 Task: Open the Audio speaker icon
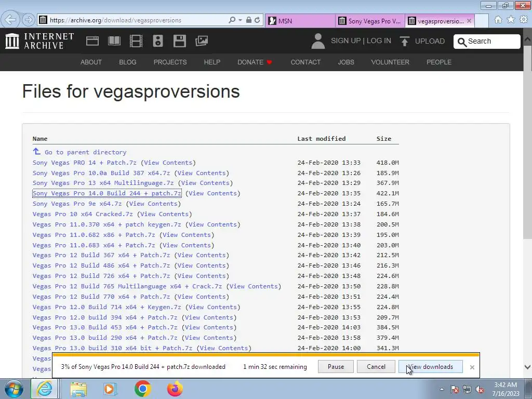pyautogui.click(x=158, y=41)
